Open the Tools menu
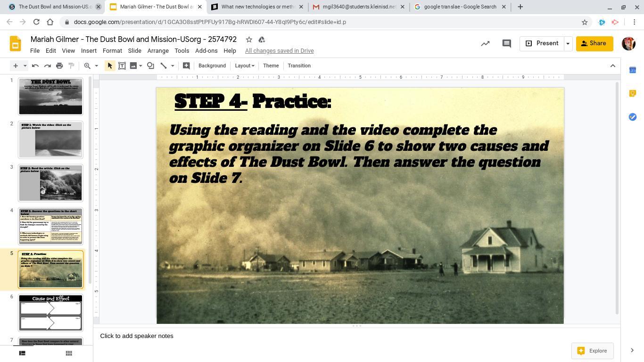 pyautogui.click(x=182, y=51)
